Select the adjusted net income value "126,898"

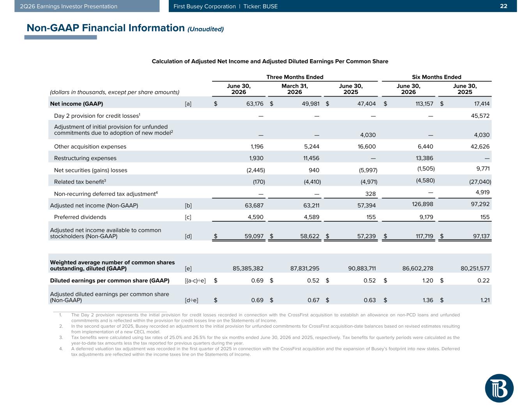422,204
